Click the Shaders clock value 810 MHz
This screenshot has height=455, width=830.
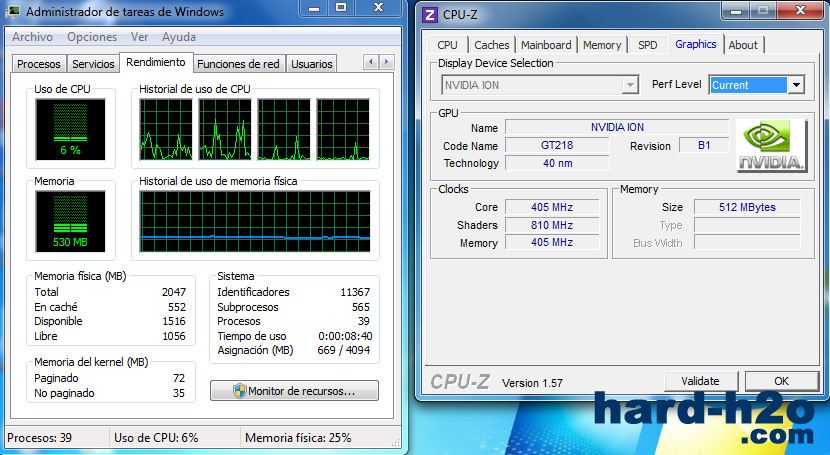click(x=552, y=225)
